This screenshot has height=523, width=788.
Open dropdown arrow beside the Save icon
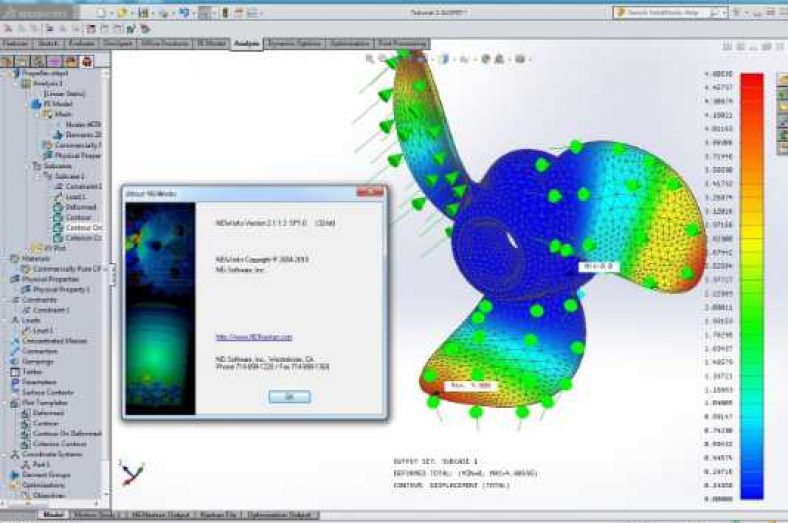153,13
